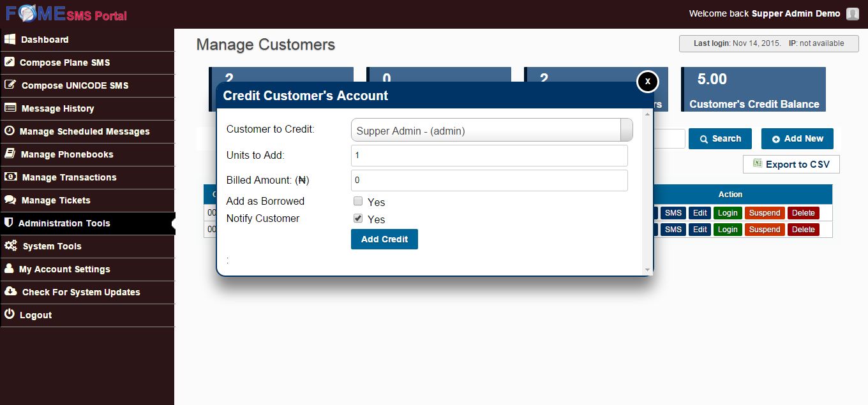This screenshot has width=868, height=405.
Task: Click the user avatar icon in header
Action: click(853, 14)
